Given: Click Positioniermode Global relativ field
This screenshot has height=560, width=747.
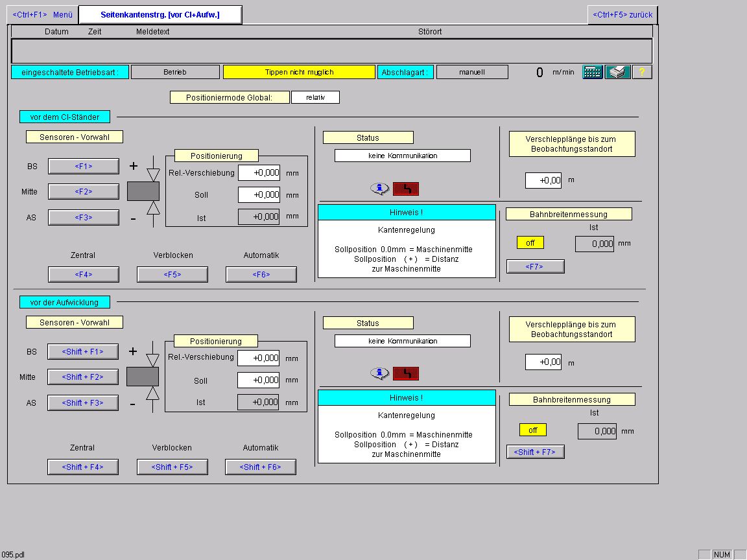Looking at the screenshot, I should tap(315, 97).
